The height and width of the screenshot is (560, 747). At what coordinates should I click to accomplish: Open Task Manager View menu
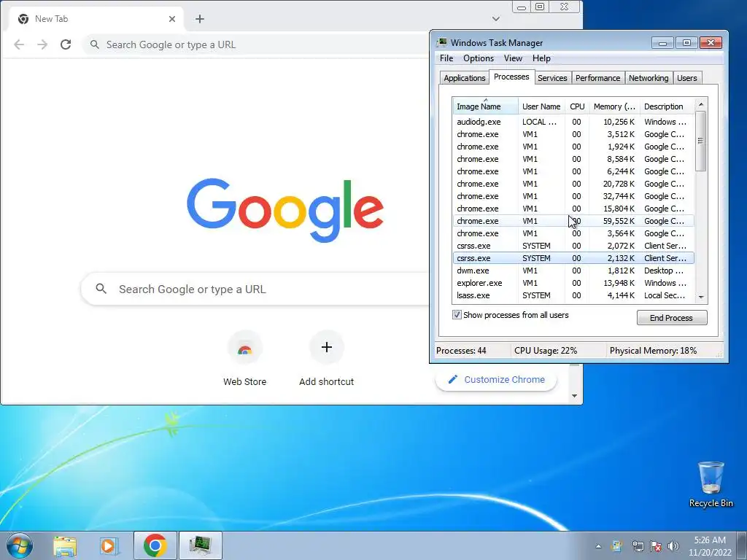point(513,58)
